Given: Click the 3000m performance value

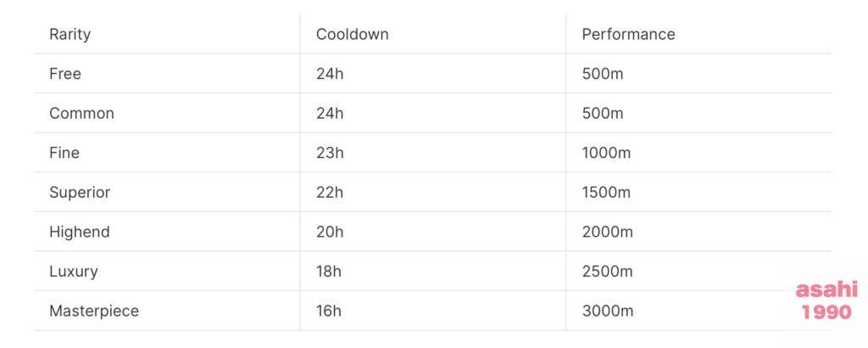Looking at the screenshot, I should tap(607, 311).
